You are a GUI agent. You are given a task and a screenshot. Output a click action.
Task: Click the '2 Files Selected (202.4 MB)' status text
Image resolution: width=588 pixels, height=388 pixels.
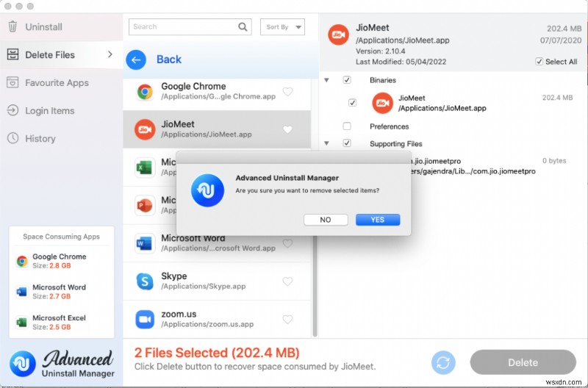tap(217, 353)
